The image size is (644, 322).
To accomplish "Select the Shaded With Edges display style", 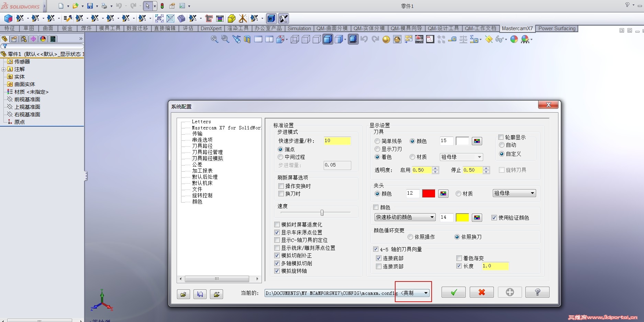I will pos(327,39).
